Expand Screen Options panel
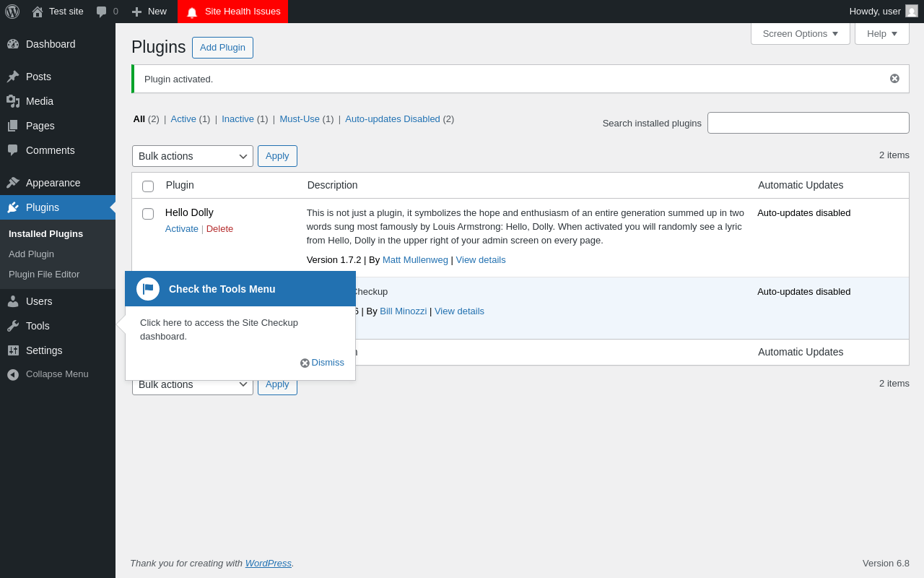 [801, 33]
